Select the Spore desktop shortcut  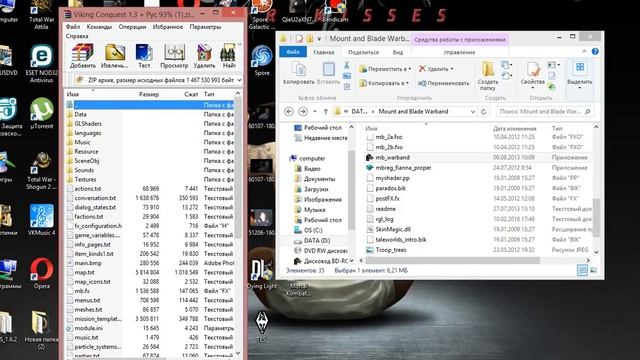(262, 60)
